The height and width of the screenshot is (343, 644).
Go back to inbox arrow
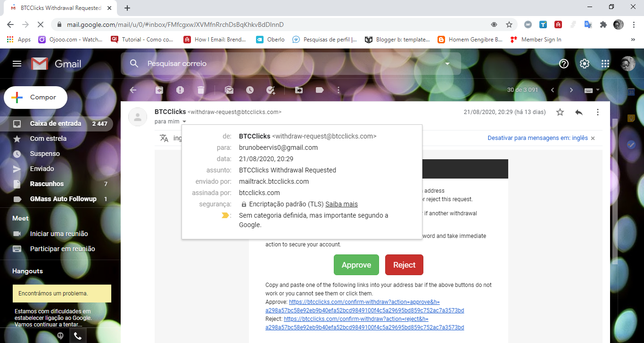133,90
